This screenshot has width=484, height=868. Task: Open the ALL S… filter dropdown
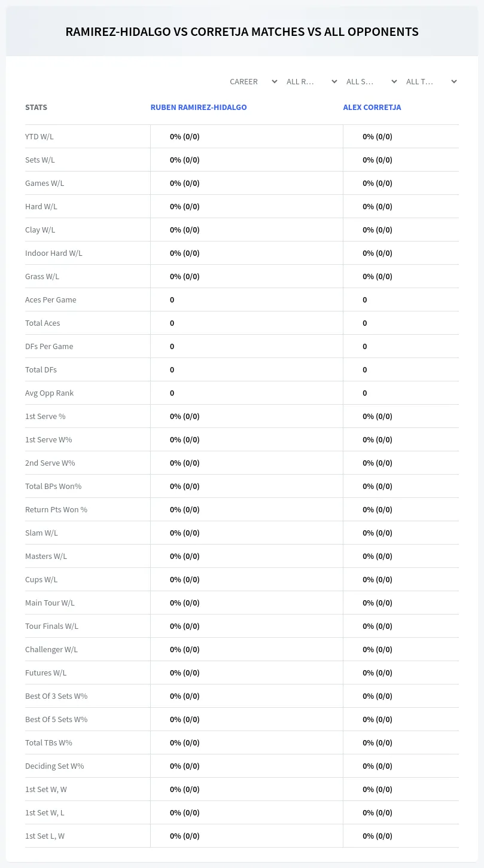point(371,81)
